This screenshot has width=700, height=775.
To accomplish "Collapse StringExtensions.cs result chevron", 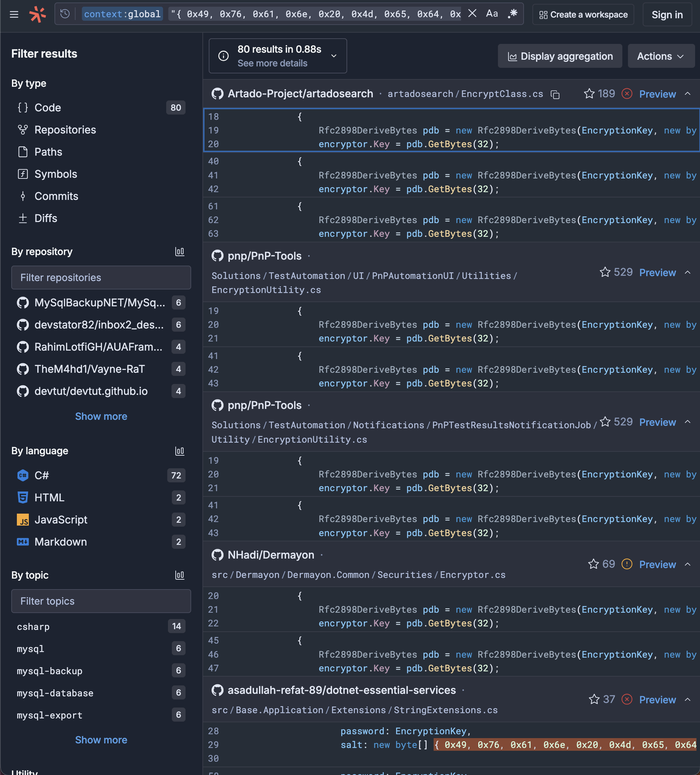I will click(x=687, y=700).
